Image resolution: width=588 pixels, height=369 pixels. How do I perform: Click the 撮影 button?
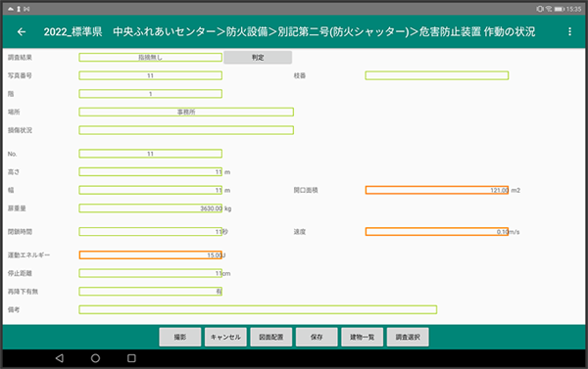180,337
